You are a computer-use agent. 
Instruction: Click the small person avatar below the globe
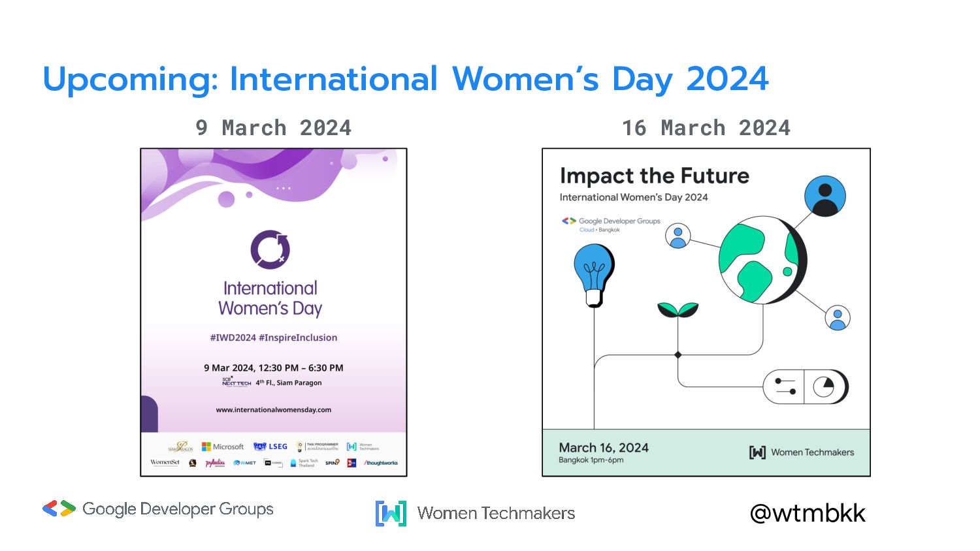837,318
